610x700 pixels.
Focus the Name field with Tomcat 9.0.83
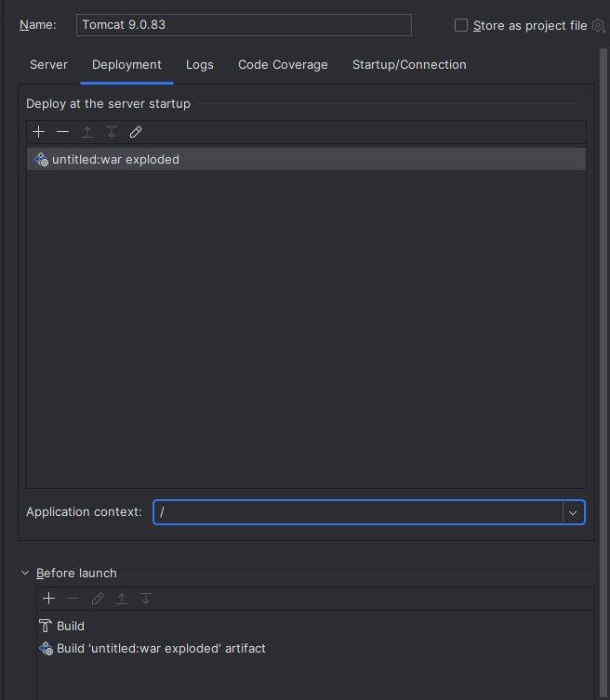(x=244, y=25)
